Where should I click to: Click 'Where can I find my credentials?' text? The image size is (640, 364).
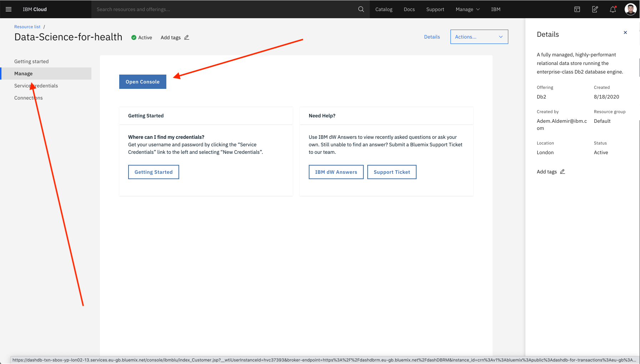[x=166, y=137]
